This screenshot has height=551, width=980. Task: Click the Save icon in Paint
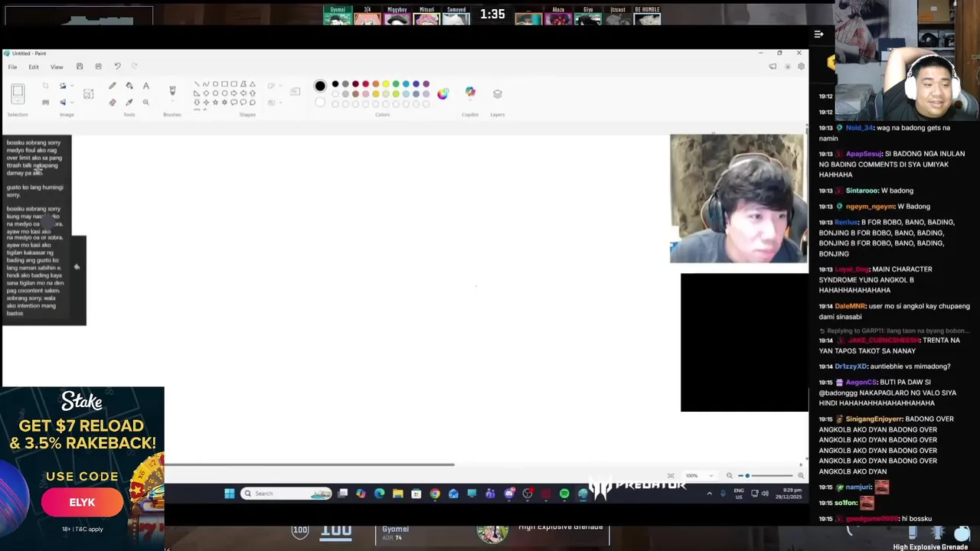pos(80,67)
